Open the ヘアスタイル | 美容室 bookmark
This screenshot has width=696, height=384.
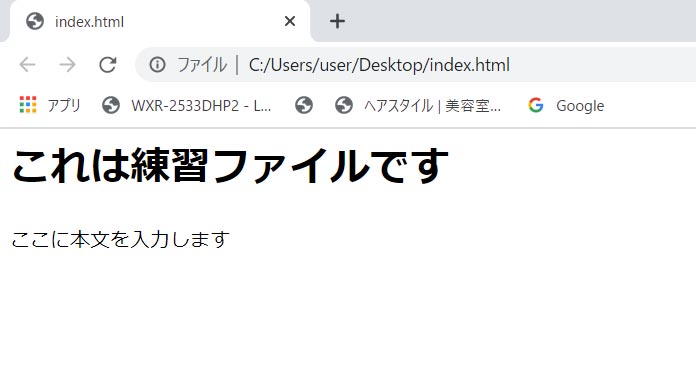tap(418, 105)
